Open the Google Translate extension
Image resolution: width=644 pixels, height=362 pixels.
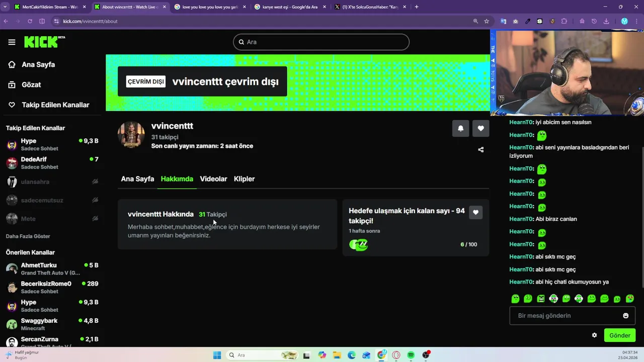click(503, 21)
